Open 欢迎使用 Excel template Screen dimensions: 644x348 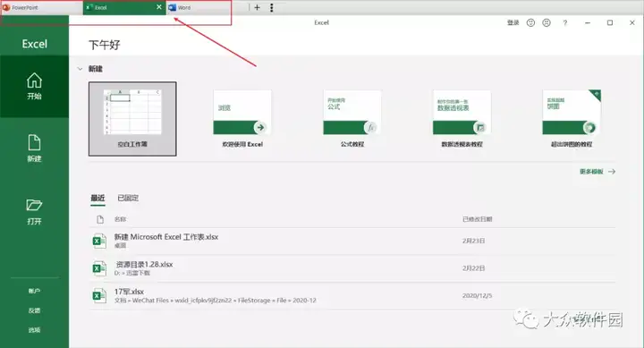coord(242,119)
